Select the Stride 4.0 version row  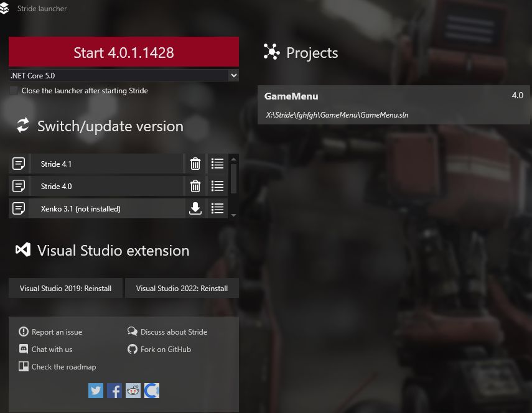coord(106,186)
